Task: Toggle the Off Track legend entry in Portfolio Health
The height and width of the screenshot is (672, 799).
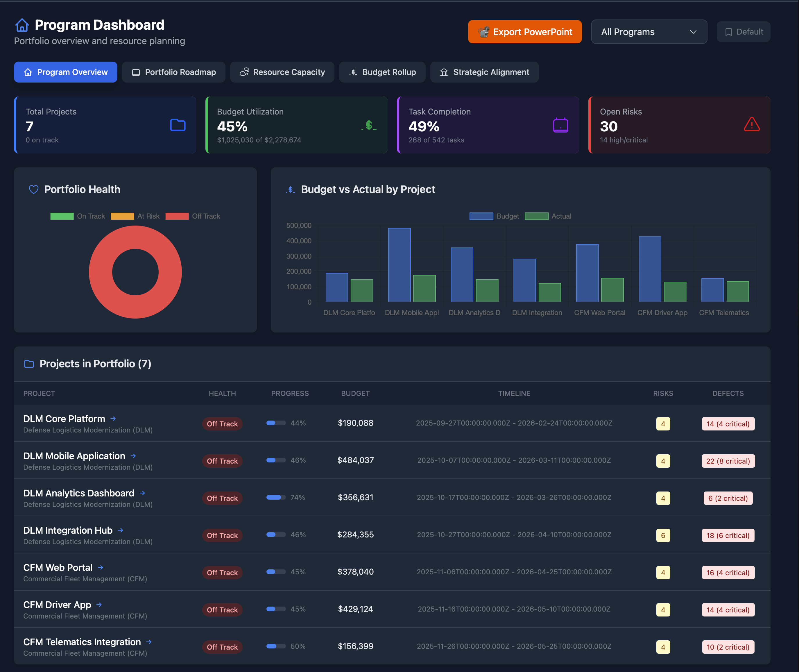Action: 193,216
